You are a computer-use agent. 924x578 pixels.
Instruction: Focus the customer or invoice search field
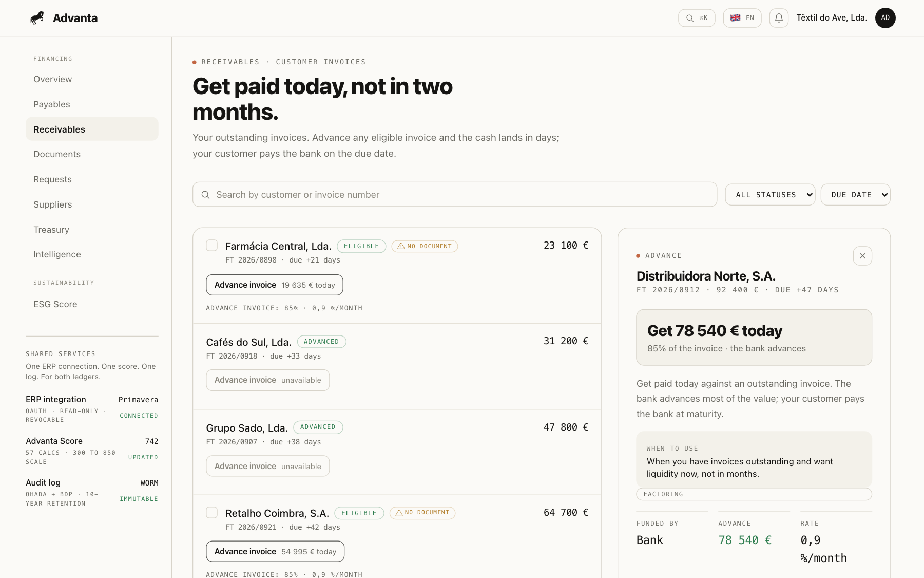(455, 195)
